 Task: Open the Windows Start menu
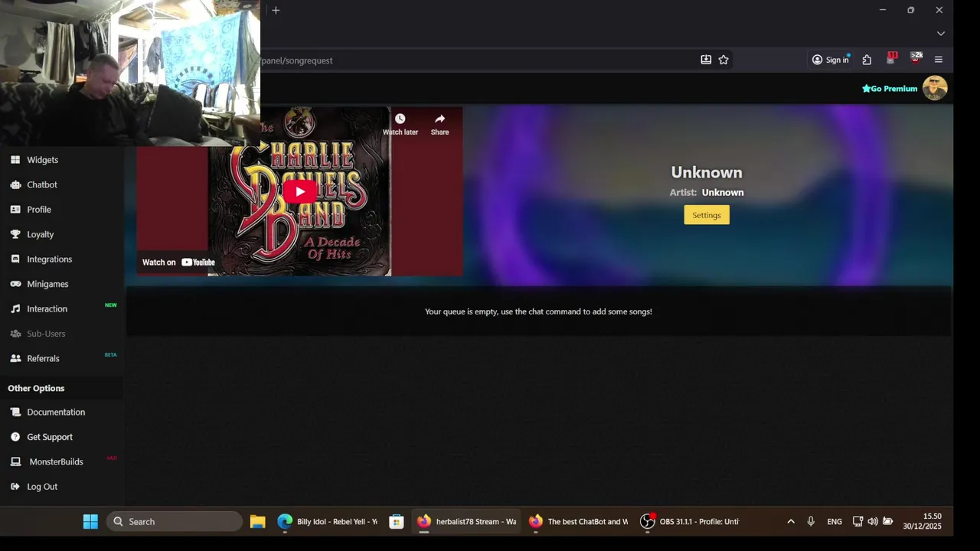pos(90,522)
